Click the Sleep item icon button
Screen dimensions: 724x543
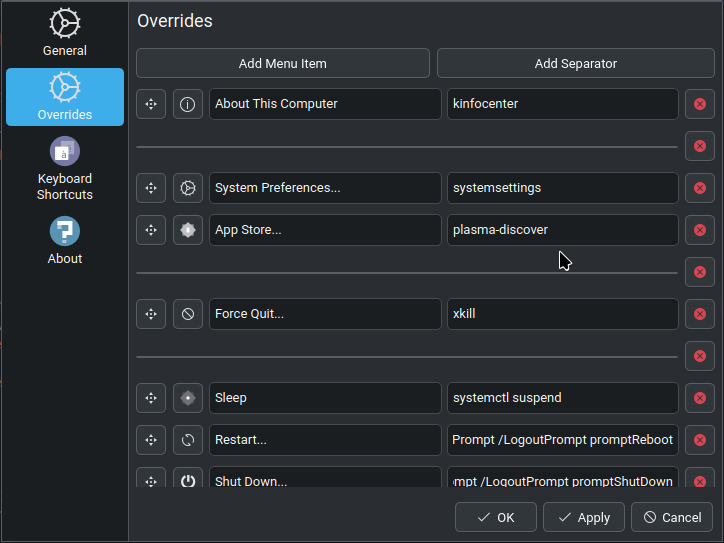pyautogui.click(x=187, y=398)
